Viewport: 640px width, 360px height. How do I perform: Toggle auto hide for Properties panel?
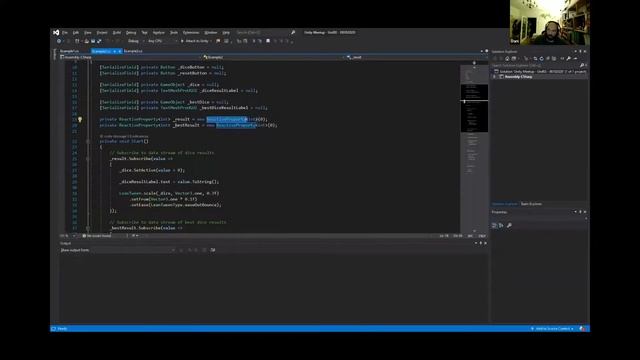click(x=580, y=212)
